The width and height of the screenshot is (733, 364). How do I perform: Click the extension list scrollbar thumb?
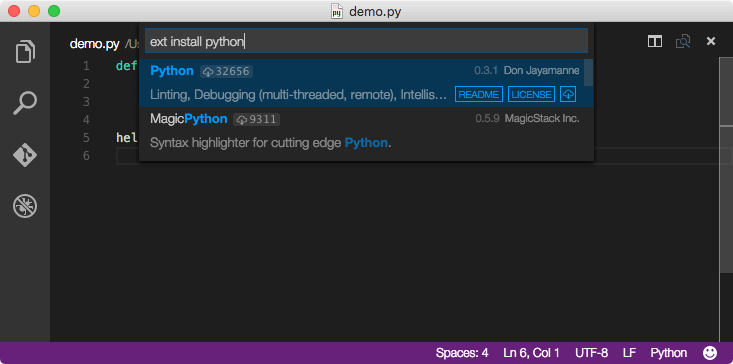click(589, 72)
